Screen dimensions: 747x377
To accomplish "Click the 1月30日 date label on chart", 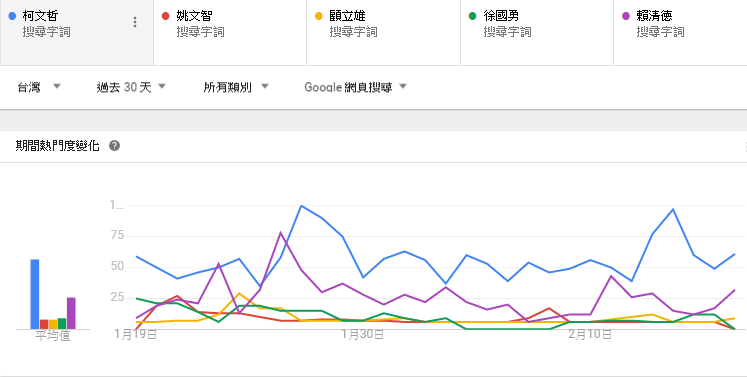I will [363, 335].
